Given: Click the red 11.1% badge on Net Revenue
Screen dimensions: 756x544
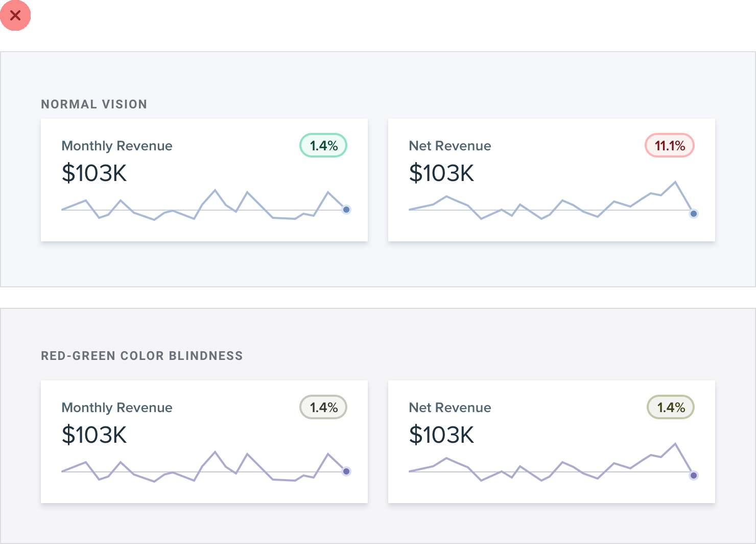Looking at the screenshot, I should [670, 146].
